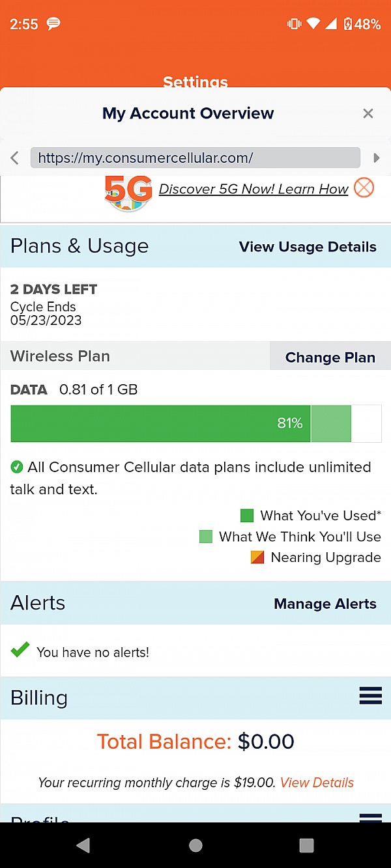Tap the 81% data usage bar

point(160,423)
